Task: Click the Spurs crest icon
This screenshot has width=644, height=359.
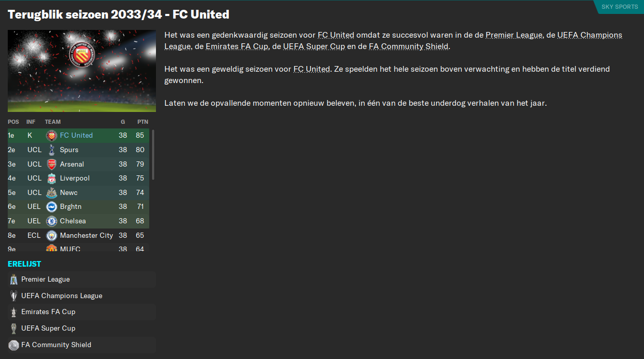Action: (51, 150)
